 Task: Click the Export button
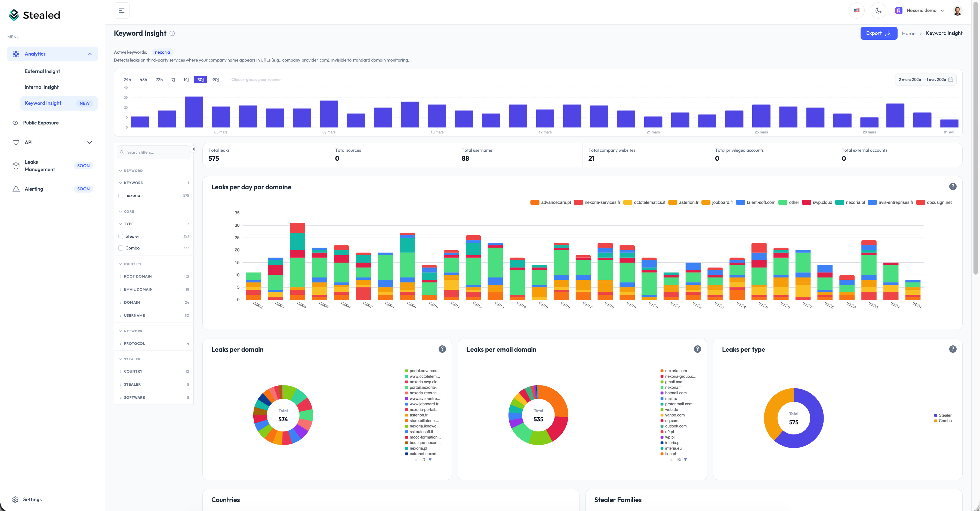tap(879, 33)
